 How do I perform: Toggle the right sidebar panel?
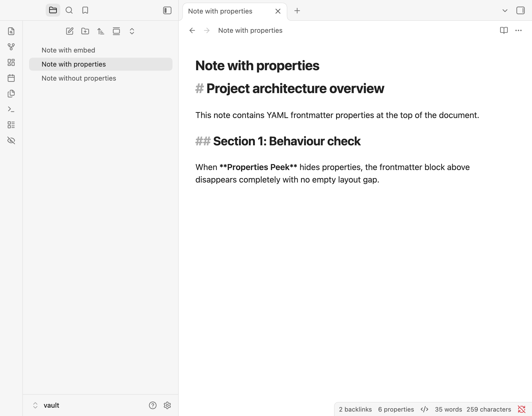[x=521, y=11]
